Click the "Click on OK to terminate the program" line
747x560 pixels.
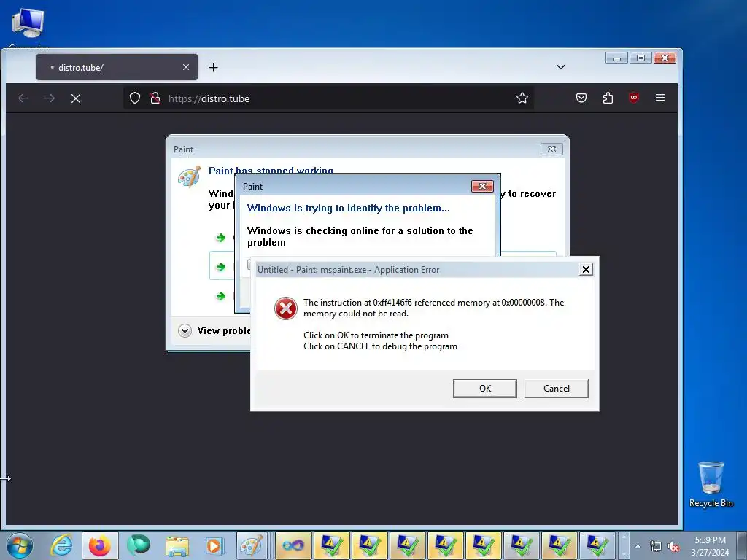(x=376, y=335)
